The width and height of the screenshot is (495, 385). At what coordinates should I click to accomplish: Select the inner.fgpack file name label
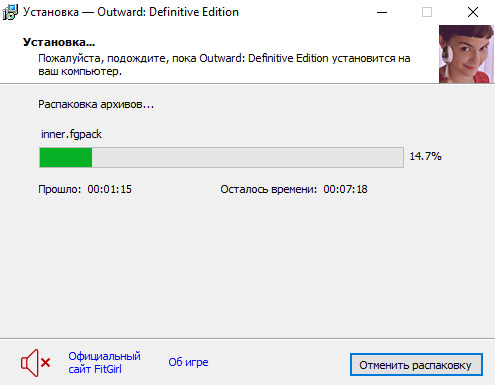71,134
